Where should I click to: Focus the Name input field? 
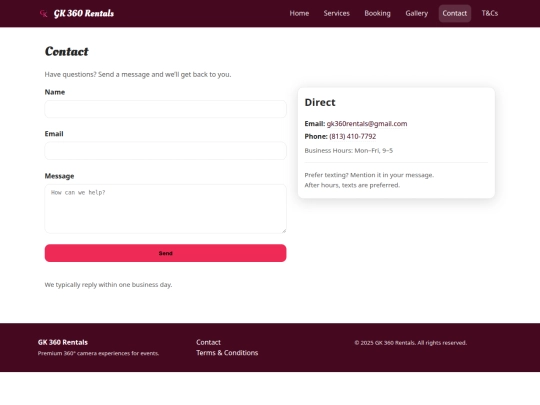click(165, 109)
